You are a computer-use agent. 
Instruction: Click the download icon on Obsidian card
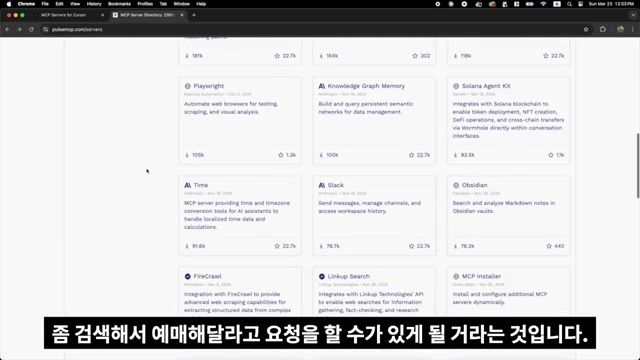coord(456,246)
